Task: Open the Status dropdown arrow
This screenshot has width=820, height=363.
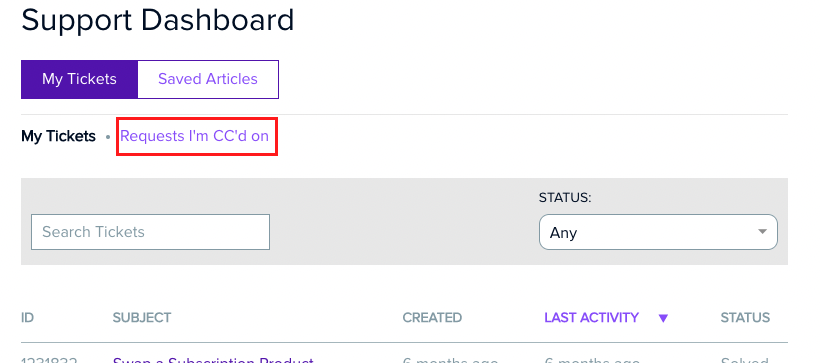Action: coord(762,232)
